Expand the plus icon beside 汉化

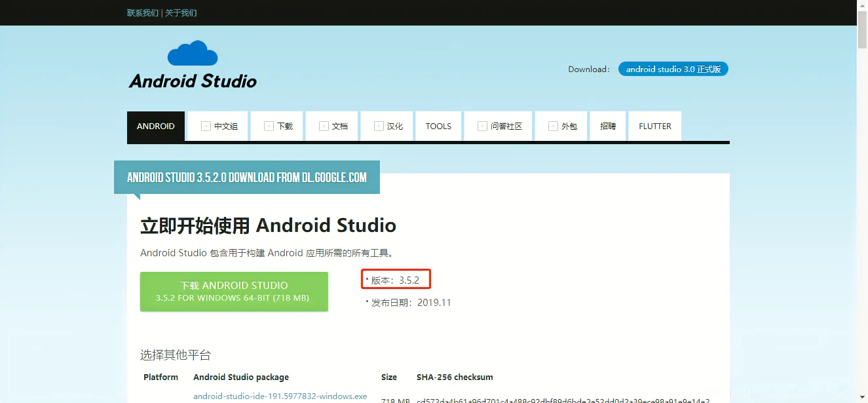click(379, 126)
